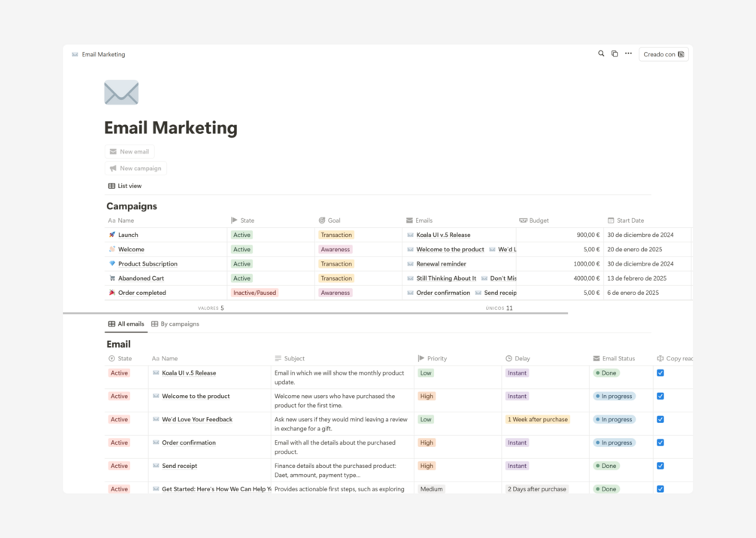Click the Delay clock column icon

[509, 358]
